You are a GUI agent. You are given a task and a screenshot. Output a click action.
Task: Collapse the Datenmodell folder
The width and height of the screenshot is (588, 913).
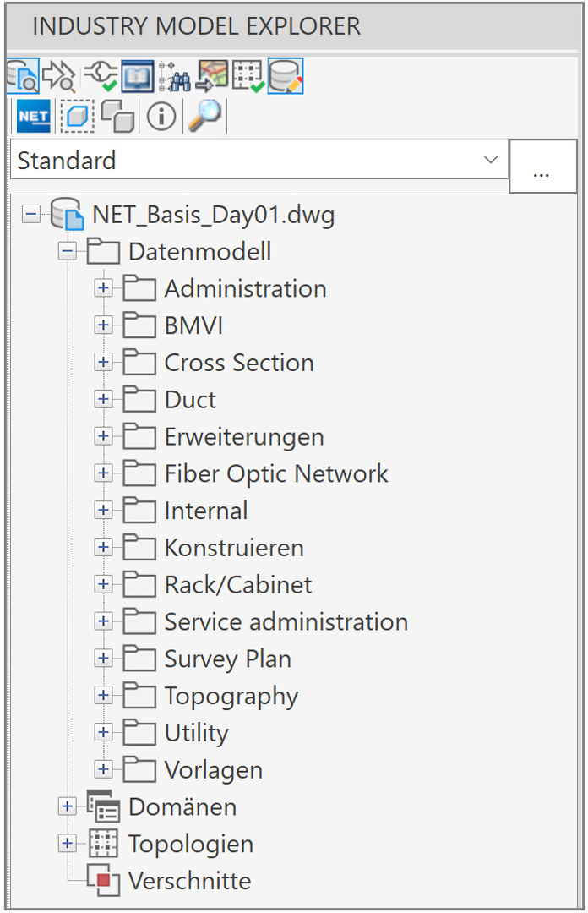[66, 251]
